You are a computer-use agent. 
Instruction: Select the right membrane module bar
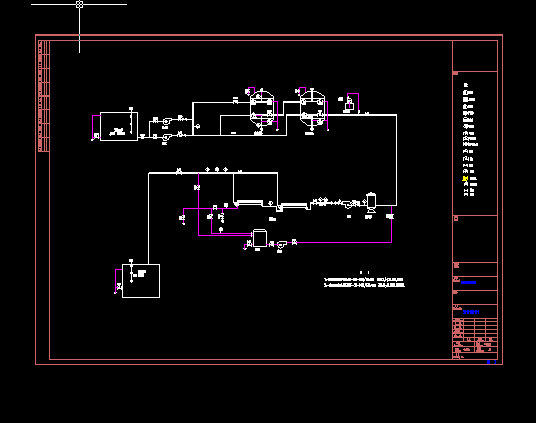[x=294, y=205]
